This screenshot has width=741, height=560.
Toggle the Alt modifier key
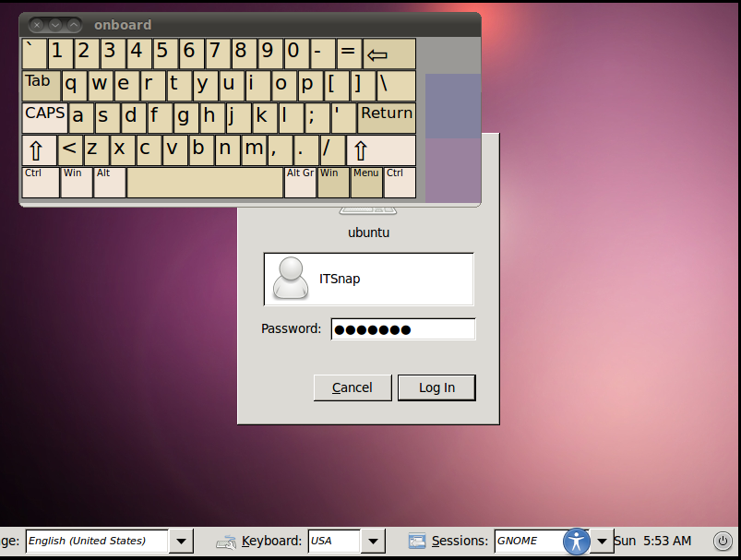point(110,183)
